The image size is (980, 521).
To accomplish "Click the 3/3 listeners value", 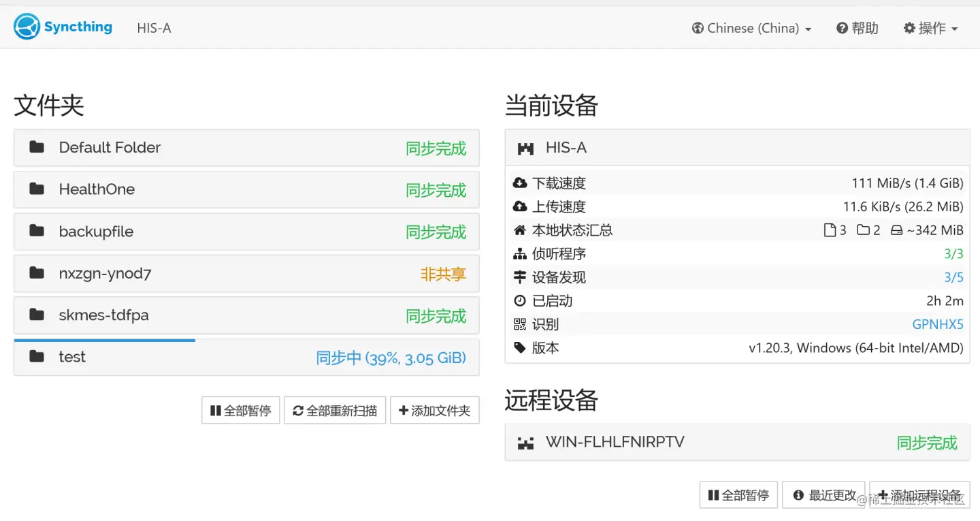I will click(x=953, y=254).
